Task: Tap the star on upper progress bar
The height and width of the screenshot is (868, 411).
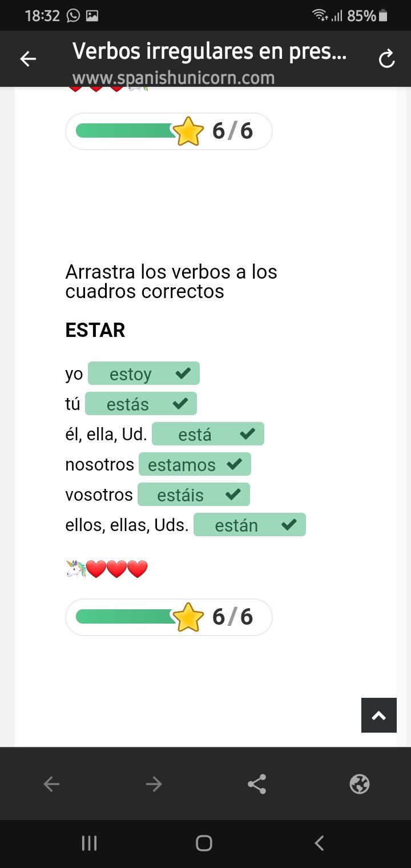Action: coord(188,132)
